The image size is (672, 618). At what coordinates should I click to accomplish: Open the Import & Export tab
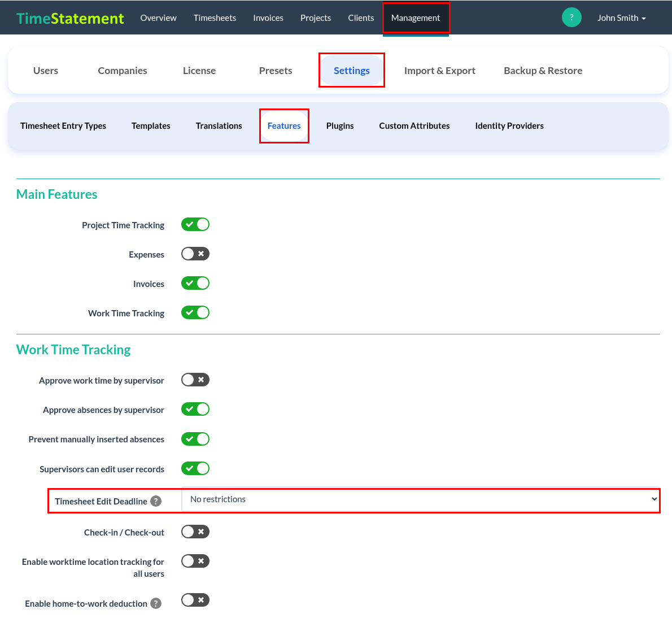pos(440,70)
